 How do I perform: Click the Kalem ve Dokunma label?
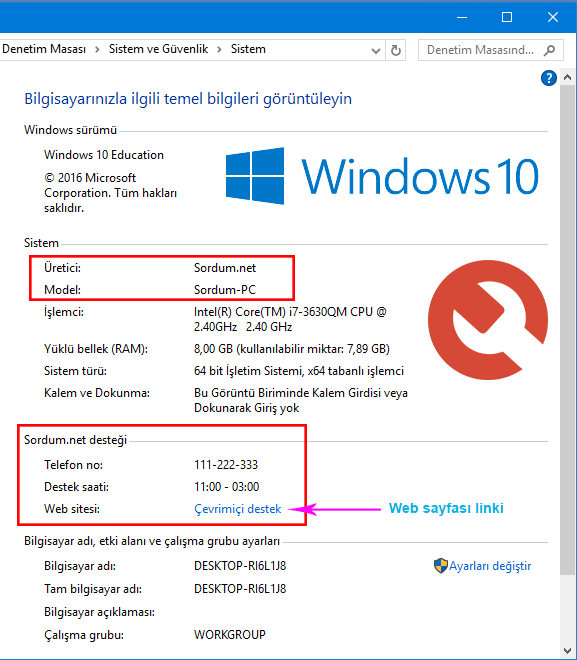97,393
